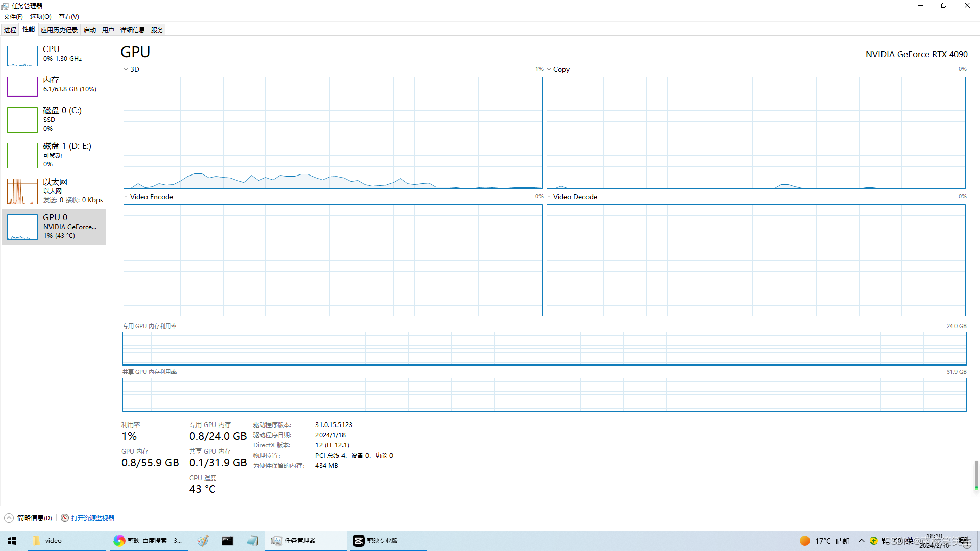Screen dimensions: 980x551
Task: Open the 17°C 晴朗 weather widget
Action: [825, 541]
